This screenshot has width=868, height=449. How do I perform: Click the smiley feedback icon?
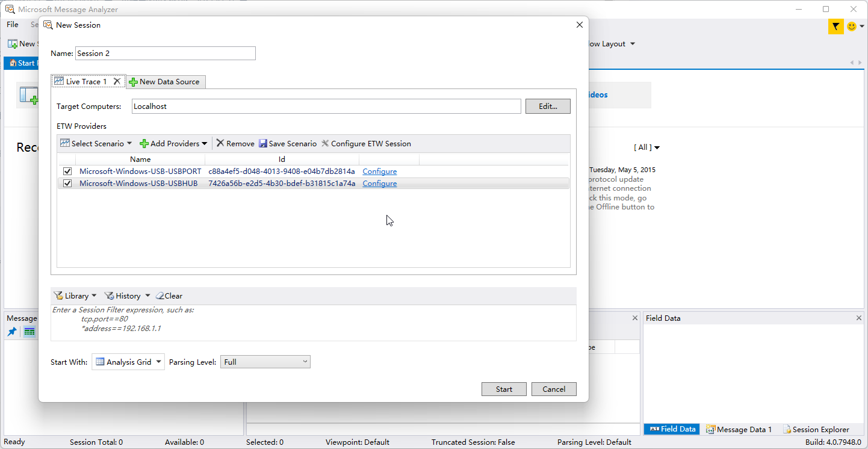[852, 26]
